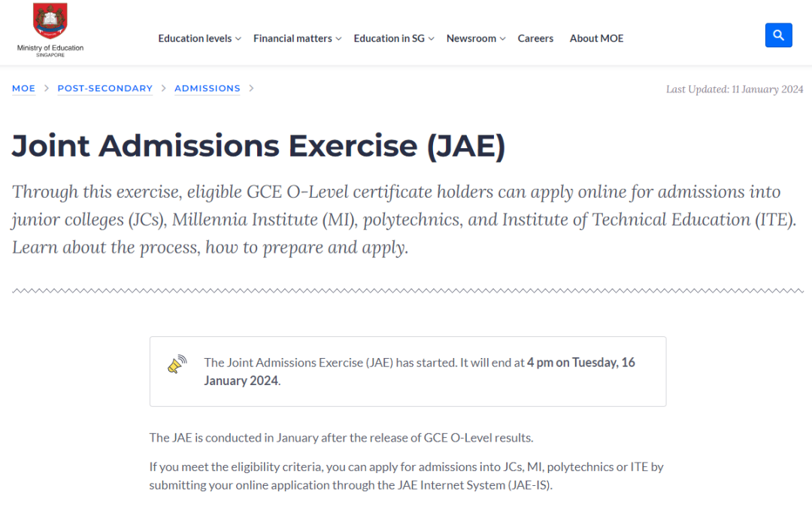Go to the MOE breadcrumb link
812x513 pixels.
24,89
